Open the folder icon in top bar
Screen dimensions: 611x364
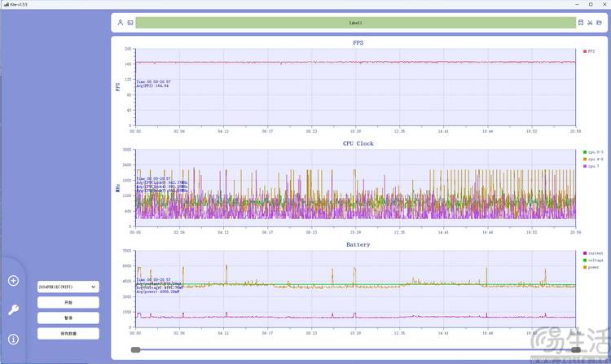[x=600, y=23]
